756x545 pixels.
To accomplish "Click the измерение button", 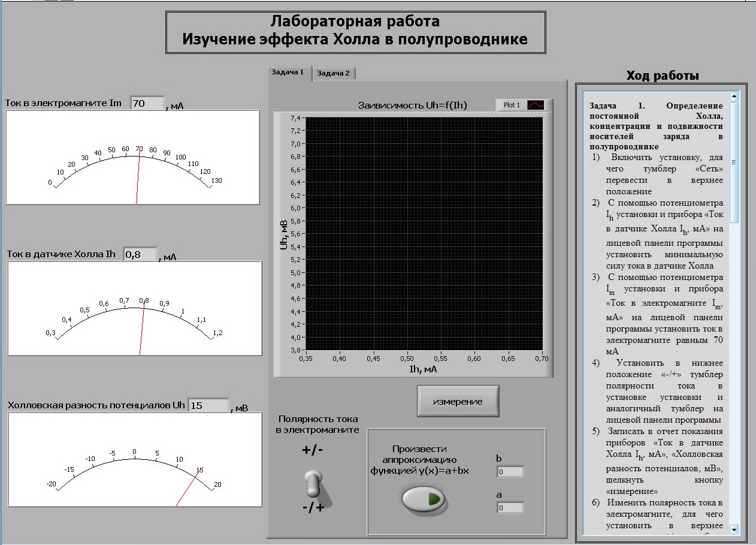I will coord(458,401).
